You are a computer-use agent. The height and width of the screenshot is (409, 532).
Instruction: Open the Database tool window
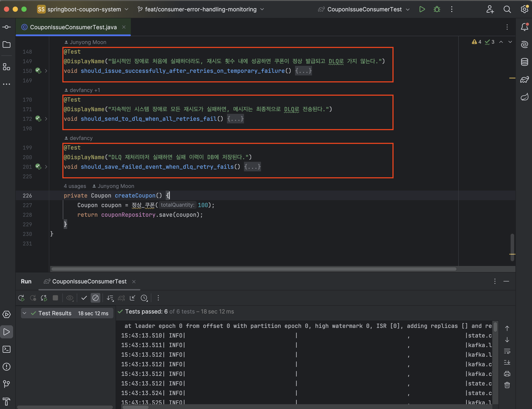coord(524,62)
